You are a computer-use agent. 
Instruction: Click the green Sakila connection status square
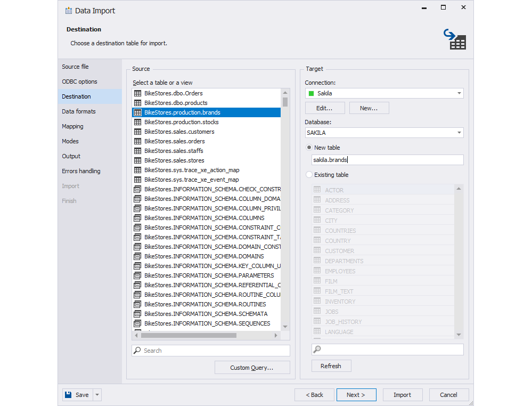[311, 93]
